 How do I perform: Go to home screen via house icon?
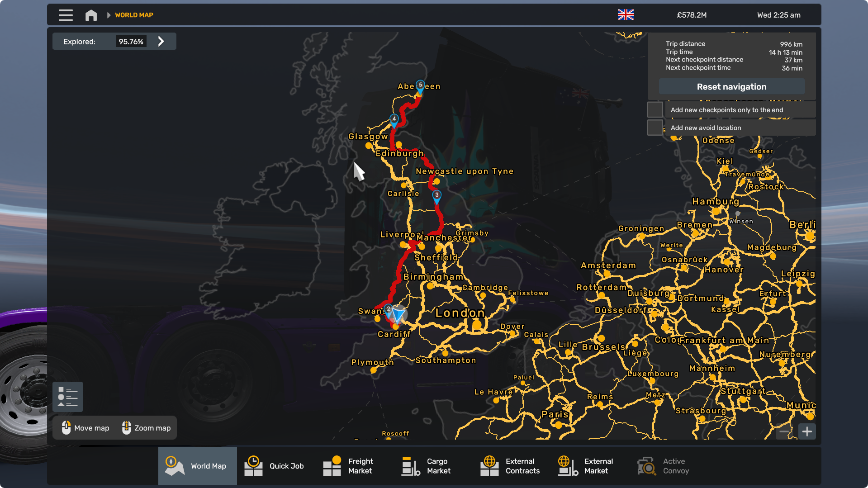pos(91,15)
